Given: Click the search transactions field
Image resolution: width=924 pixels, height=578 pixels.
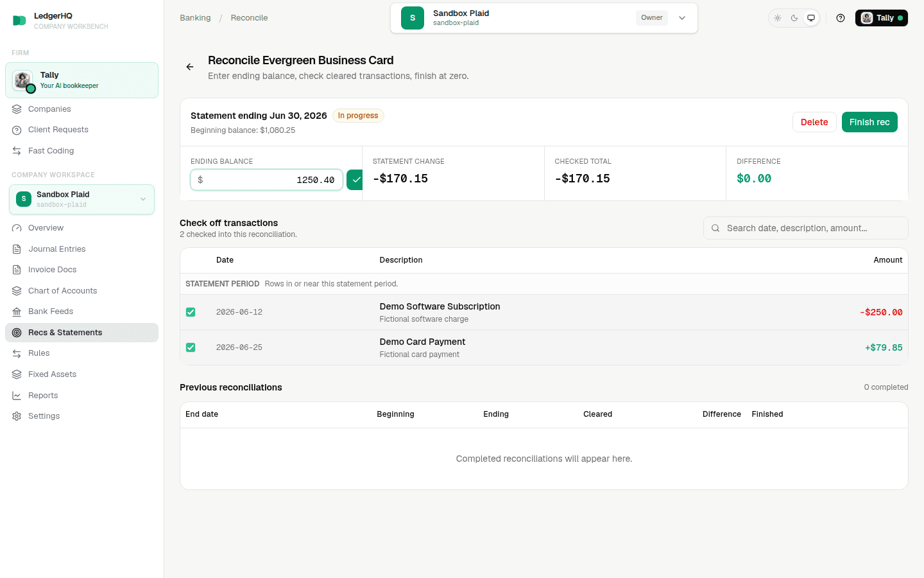Looking at the screenshot, I should point(806,228).
